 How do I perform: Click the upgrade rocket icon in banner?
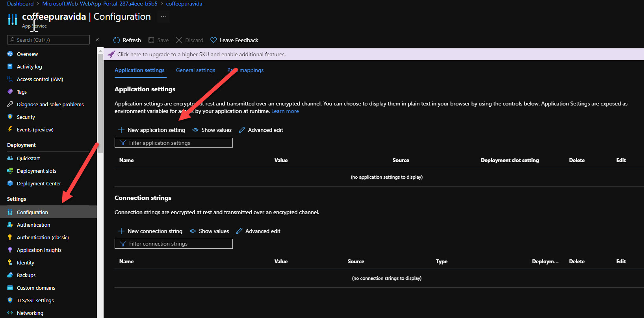coord(111,54)
